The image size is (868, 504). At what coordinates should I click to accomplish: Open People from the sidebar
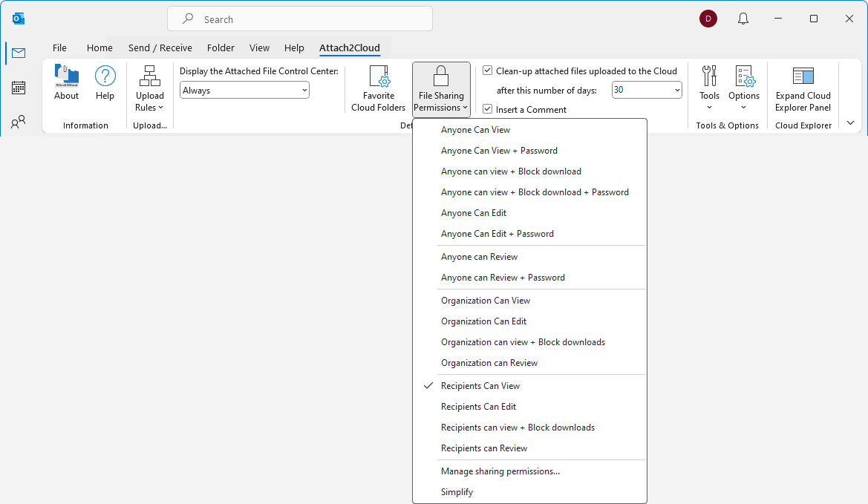pyautogui.click(x=18, y=122)
